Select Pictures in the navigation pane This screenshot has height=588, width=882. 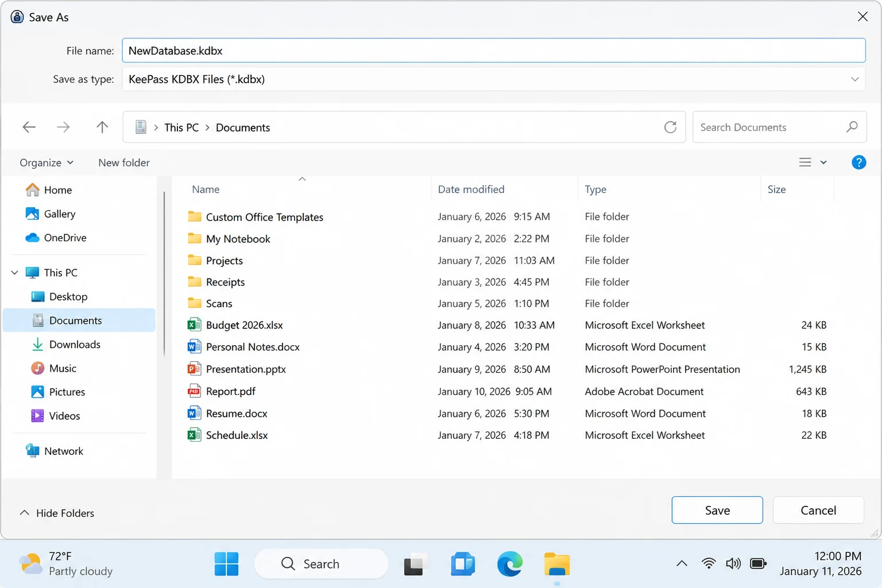pos(79,392)
